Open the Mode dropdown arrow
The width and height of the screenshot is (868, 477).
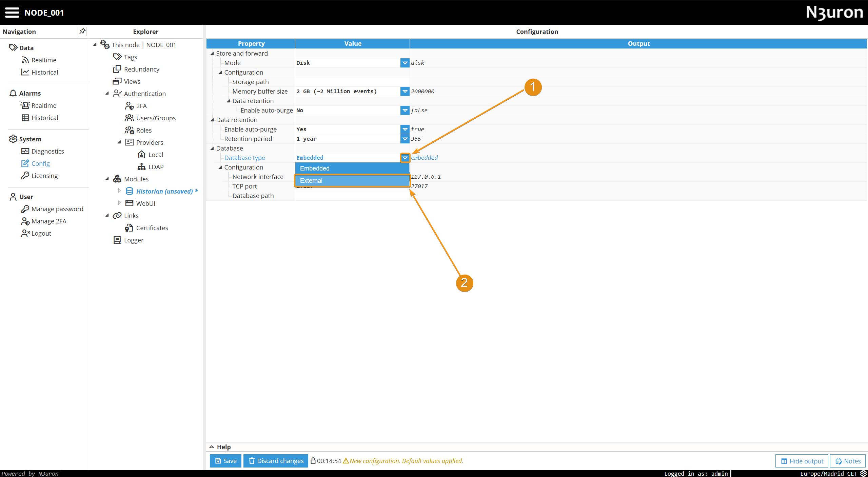[405, 63]
